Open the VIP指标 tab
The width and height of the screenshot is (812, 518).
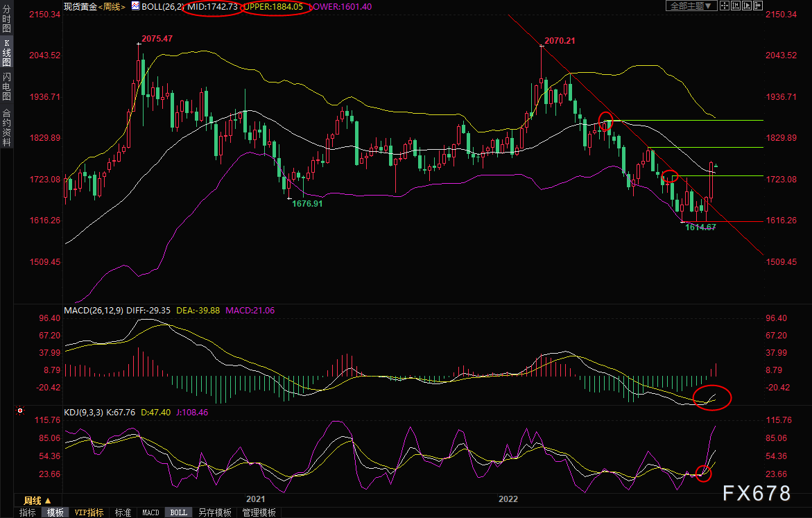(89, 512)
